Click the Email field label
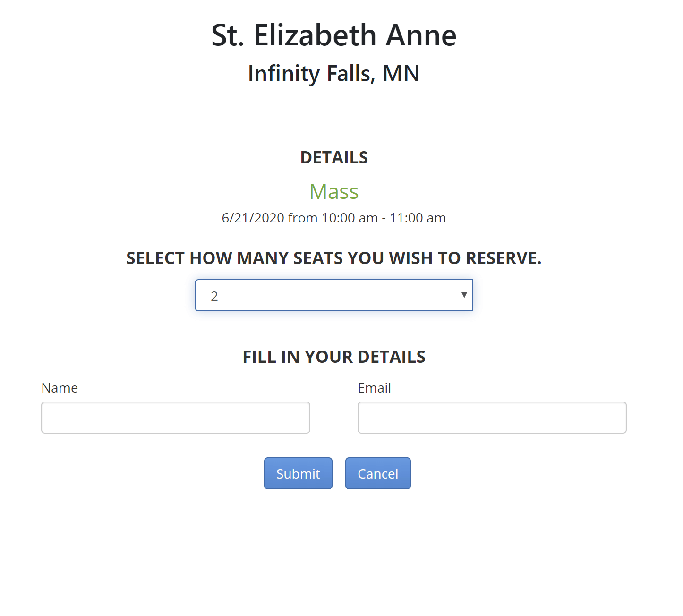683x616 pixels. [x=374, y=388]
